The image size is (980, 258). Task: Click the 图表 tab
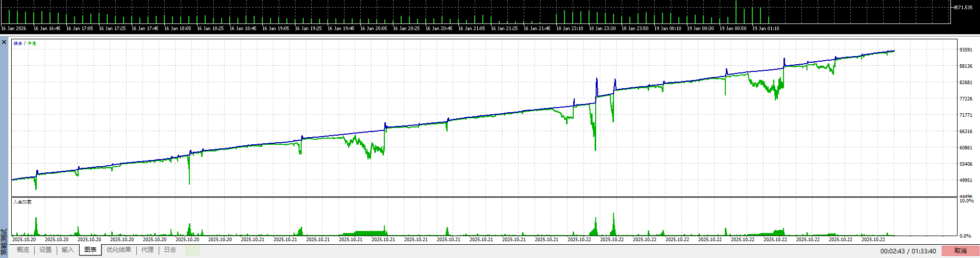click(90, 250)
